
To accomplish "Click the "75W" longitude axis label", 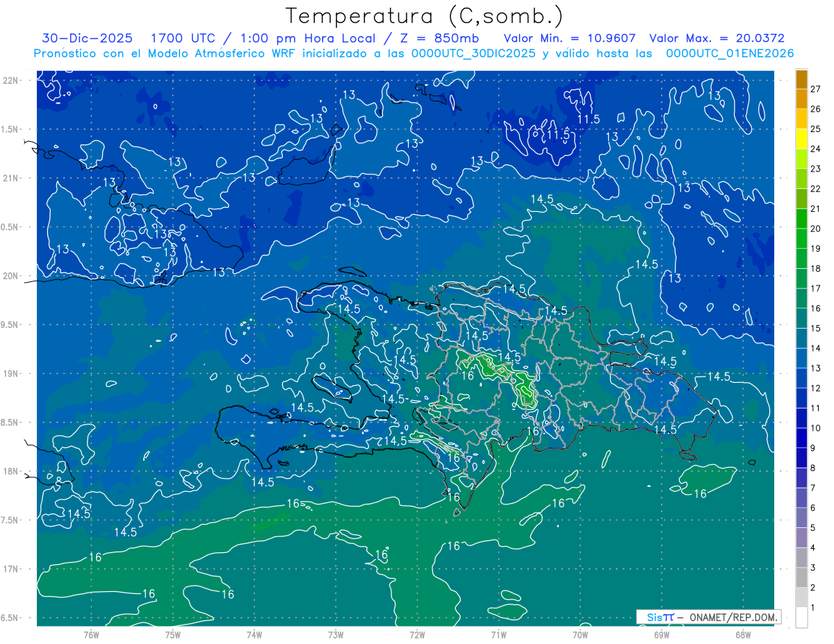I will 173,634.
